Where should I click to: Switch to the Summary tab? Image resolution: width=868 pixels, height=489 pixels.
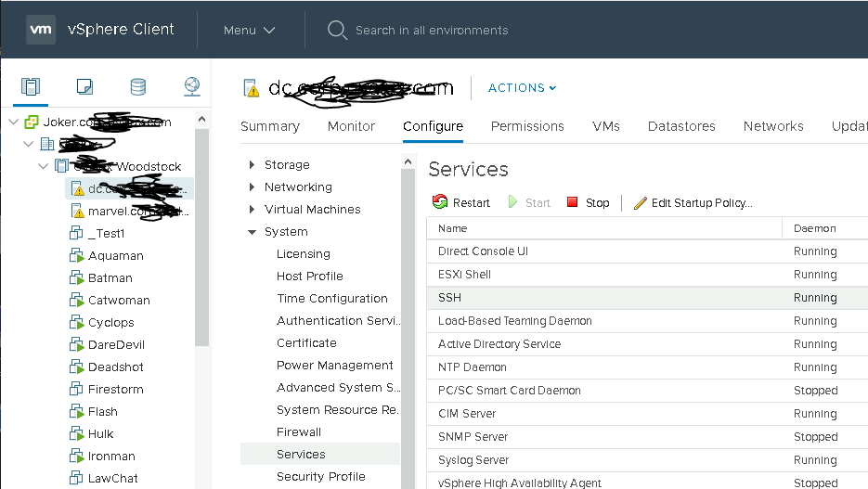[x=270, y=126]
